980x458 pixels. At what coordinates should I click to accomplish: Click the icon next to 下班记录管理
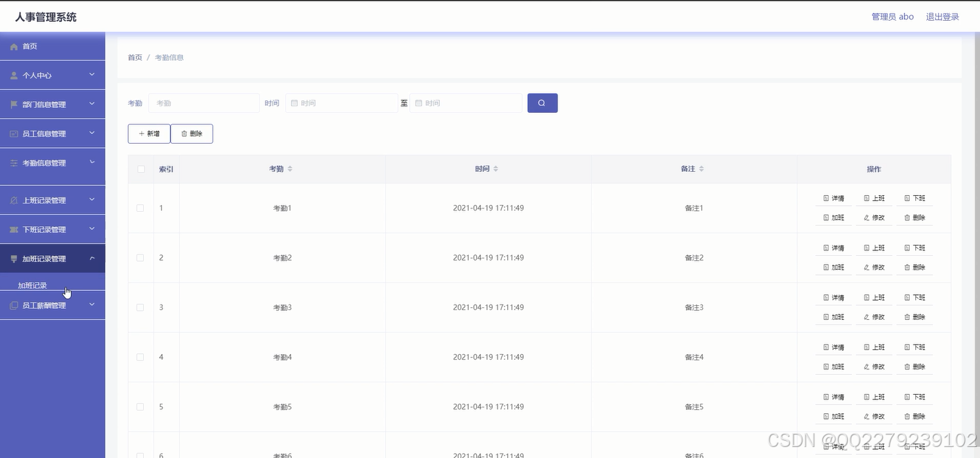[x=14, y=229]
